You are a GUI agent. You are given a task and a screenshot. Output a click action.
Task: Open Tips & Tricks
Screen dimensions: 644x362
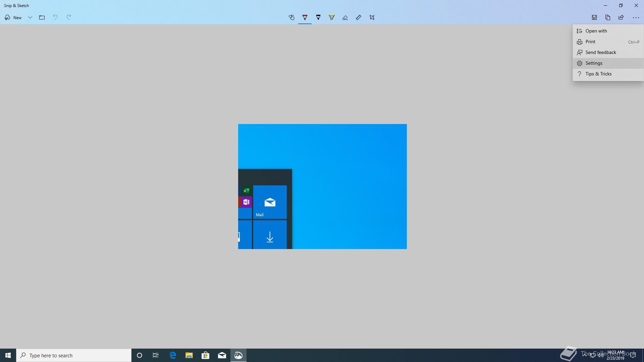pos(598,74)
